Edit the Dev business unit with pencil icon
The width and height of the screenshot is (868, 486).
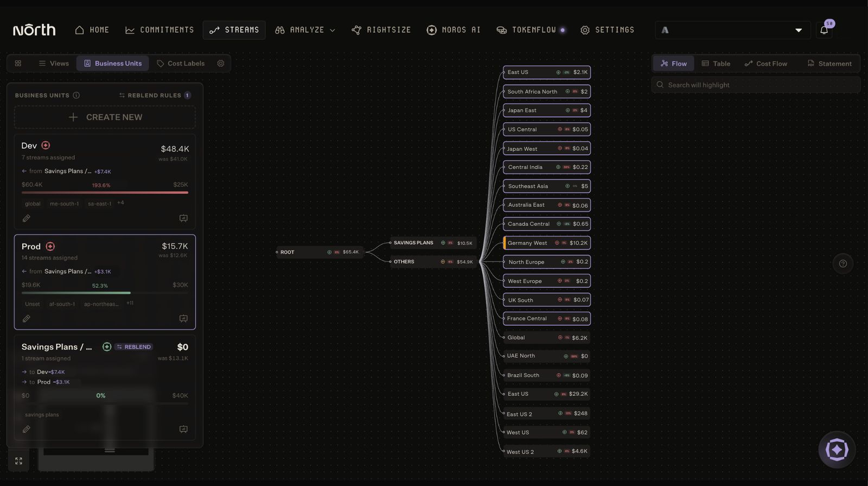(x=26, y=218)
